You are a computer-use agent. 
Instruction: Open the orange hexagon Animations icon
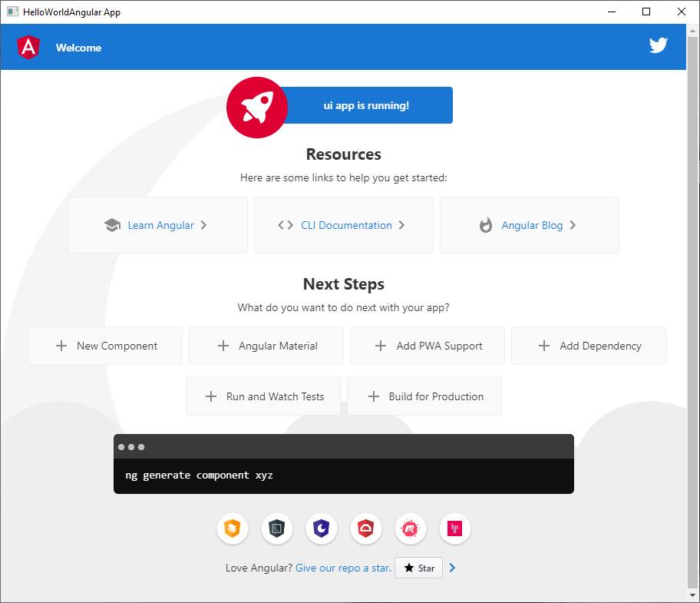click(x=232, y=528)
